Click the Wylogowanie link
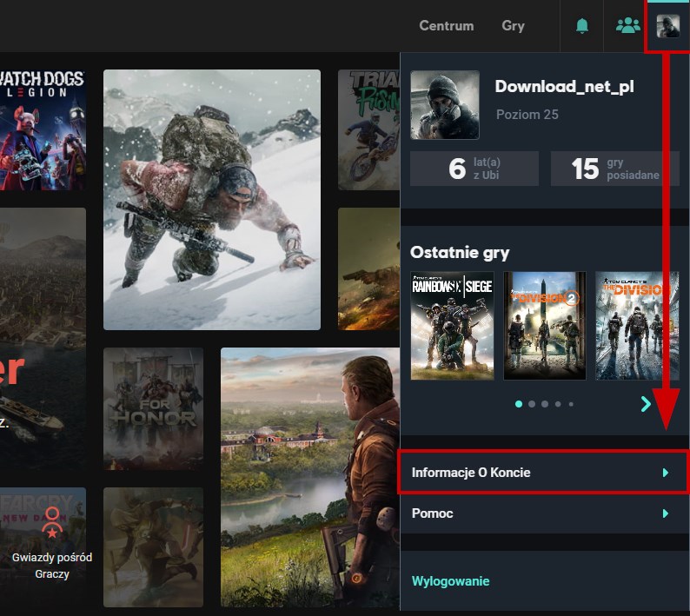This screenshot has height=616, width=690. [451, 581]
